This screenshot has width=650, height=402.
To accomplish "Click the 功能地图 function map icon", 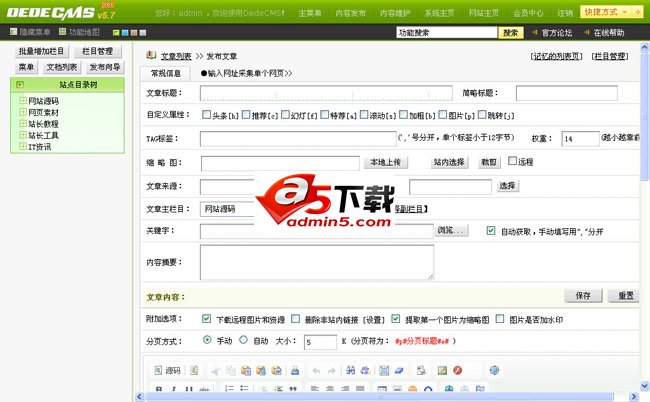I will tap(62, 31).
